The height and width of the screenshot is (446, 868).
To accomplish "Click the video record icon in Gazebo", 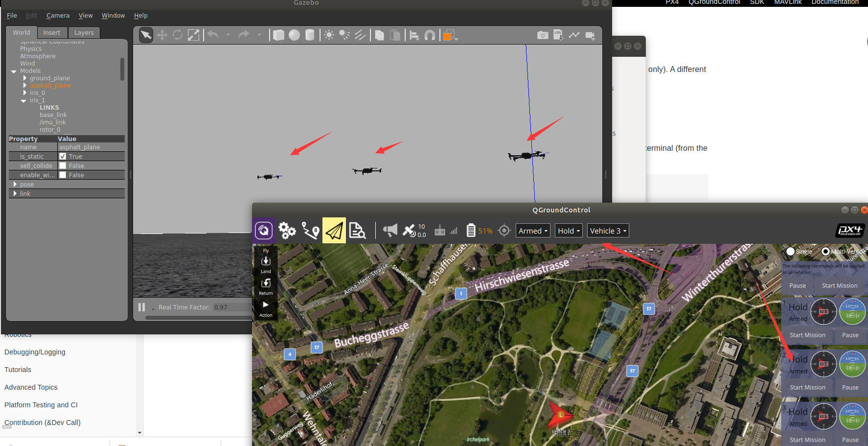I will pyautogui.click(x=590, y=35).
